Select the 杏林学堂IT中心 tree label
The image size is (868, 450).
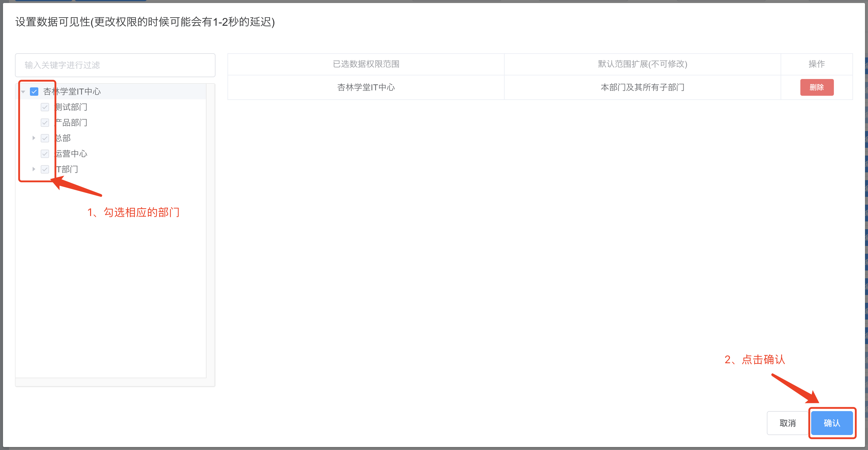pyautogui.click(x=72, y=92)
